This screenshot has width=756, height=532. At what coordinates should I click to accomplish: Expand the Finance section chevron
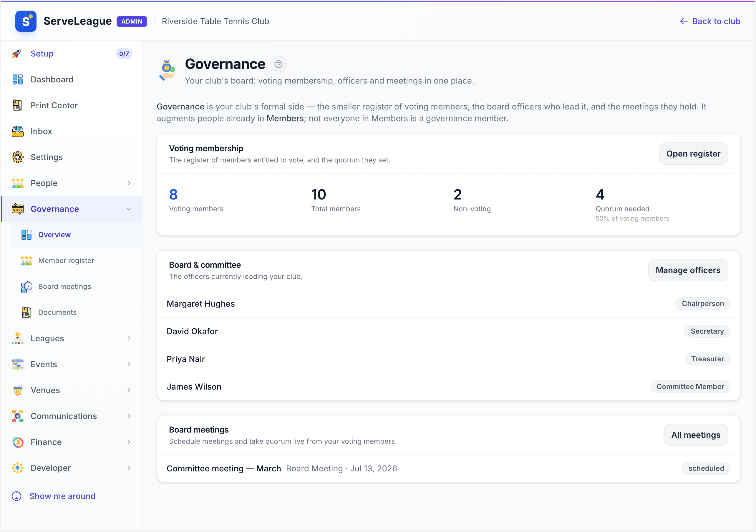(x=129, y=442)
